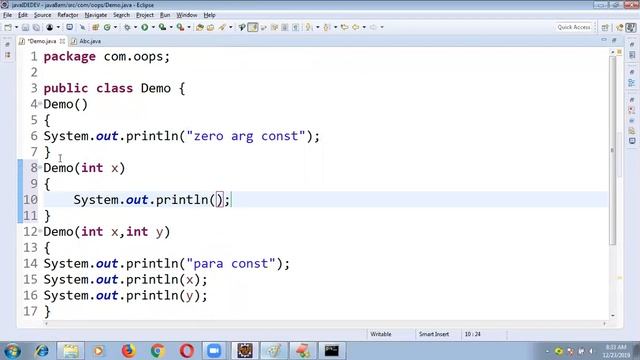Open Opera from the taskbar
The height and width of the screenshot is (360, 640).
pos(187,351)
